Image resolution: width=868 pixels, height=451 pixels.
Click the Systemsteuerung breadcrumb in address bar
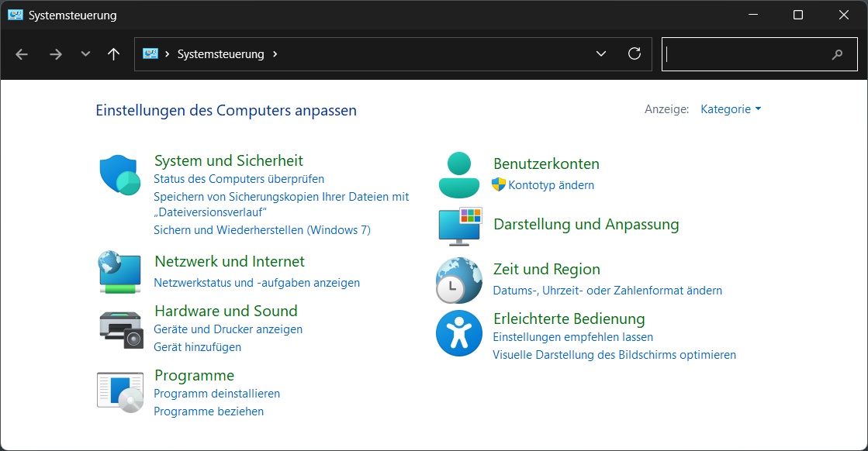point(220,54)
